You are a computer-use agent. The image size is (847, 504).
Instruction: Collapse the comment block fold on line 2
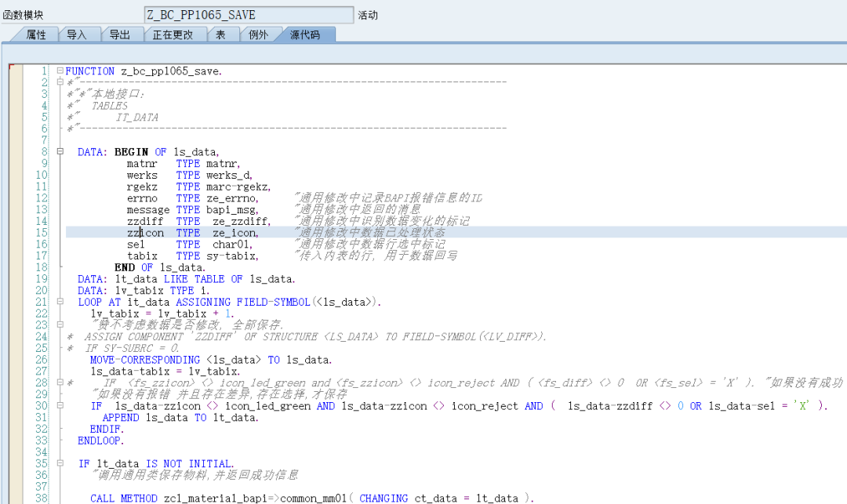[60, 82]
